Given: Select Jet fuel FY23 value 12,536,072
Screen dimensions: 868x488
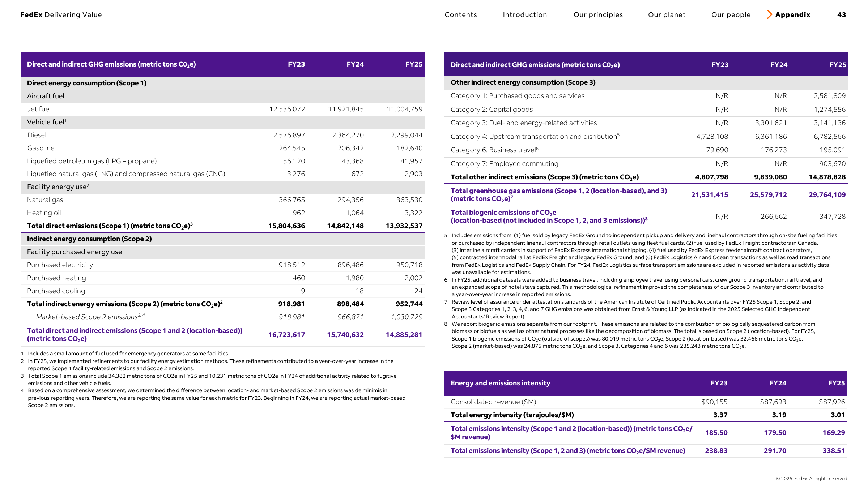Looking at the screenshot, I should click(x=287, y=109).
